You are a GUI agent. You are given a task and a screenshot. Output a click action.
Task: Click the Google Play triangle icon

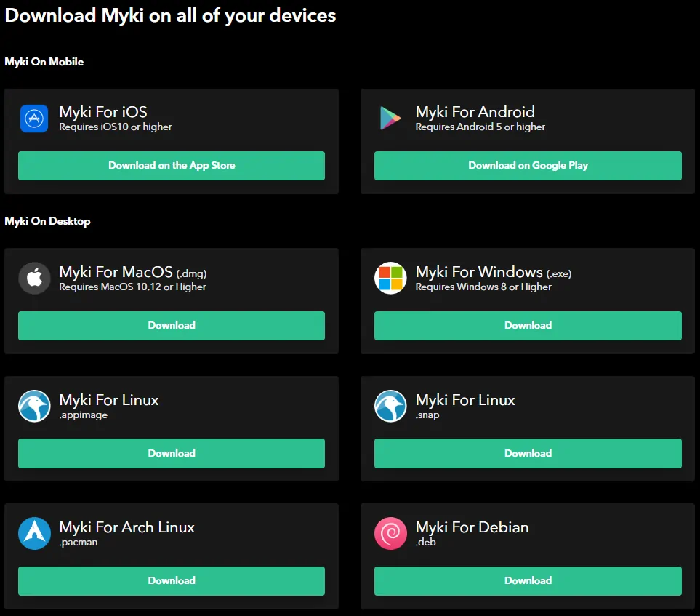(390, 119)
